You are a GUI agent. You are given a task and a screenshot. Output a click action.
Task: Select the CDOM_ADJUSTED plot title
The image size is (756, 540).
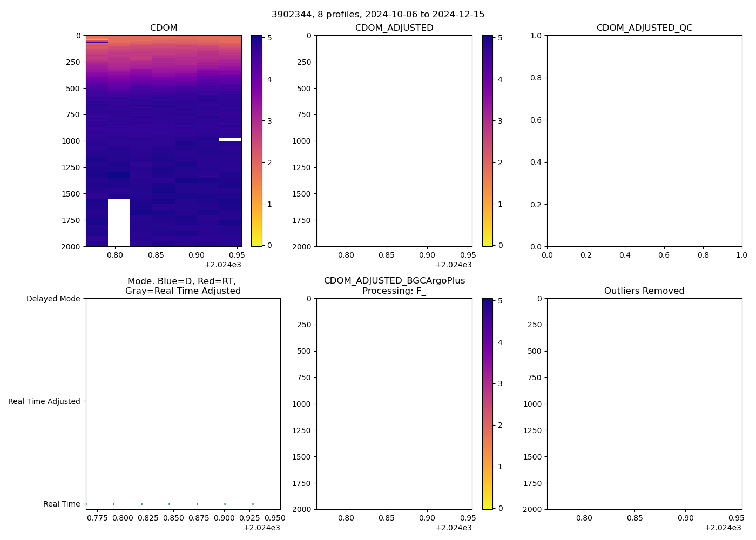(x=394, y=28)
